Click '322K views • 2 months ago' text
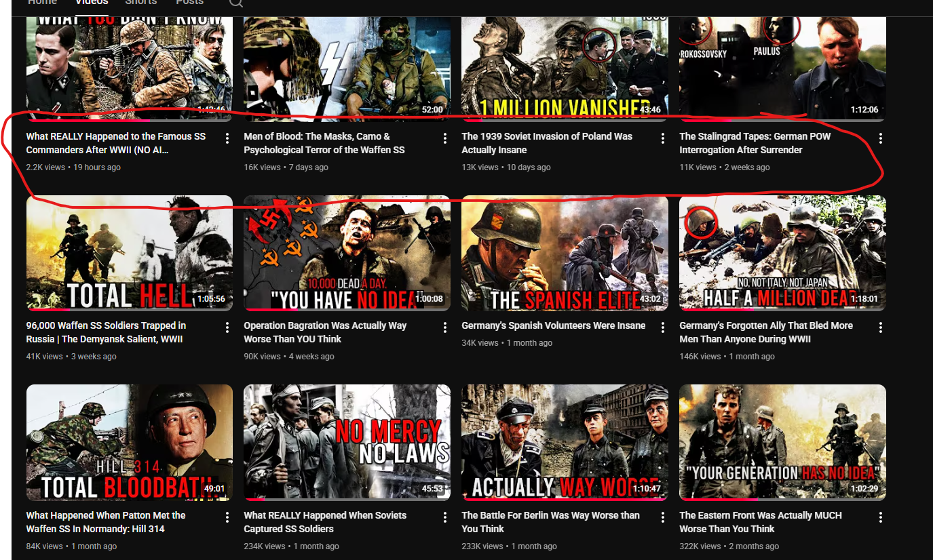Screen dimensions: 933x560 point(729,546)
